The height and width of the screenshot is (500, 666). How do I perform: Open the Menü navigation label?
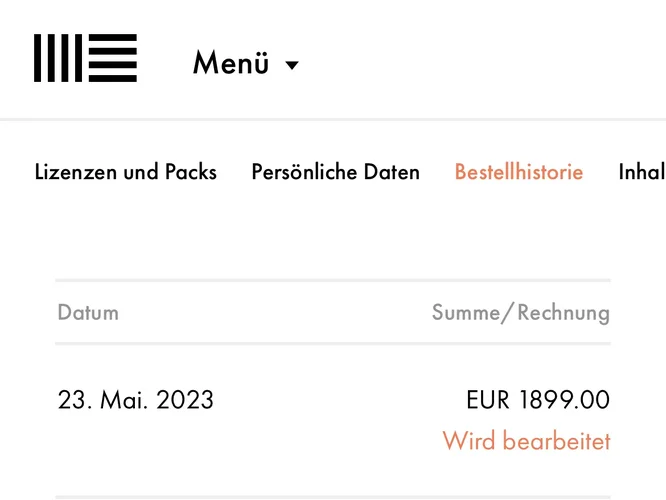pyautogui.click(x=231, y=64)
